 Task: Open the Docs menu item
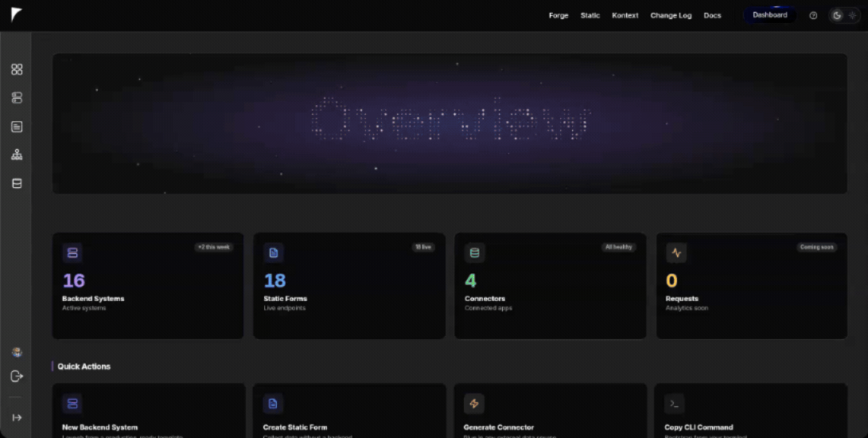712,15
